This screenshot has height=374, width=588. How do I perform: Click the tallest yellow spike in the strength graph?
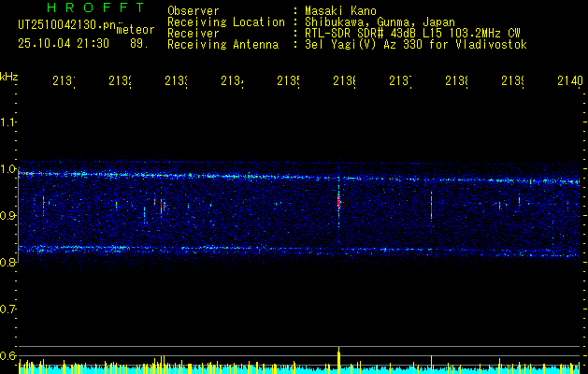coord(339,360)
